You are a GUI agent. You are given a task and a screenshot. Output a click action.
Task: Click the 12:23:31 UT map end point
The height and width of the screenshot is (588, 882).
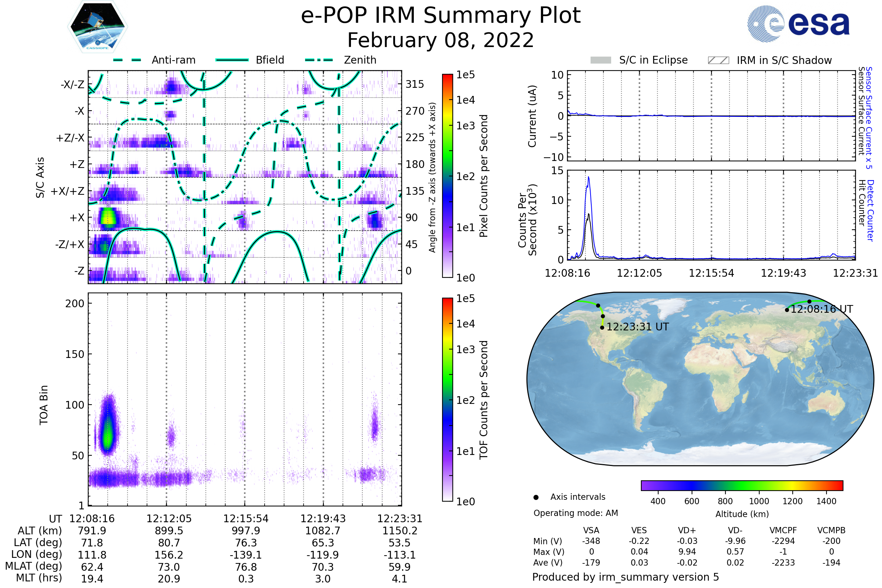tap(602, 327)
